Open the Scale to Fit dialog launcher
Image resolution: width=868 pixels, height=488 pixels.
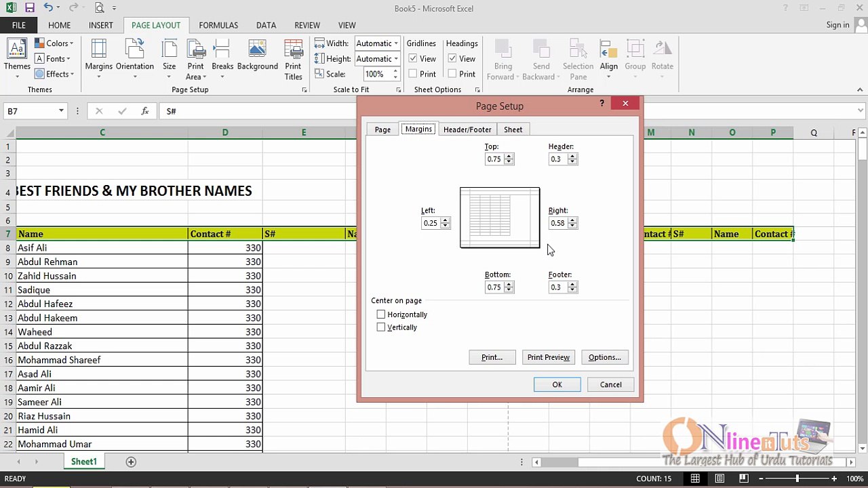pos(399,90)
